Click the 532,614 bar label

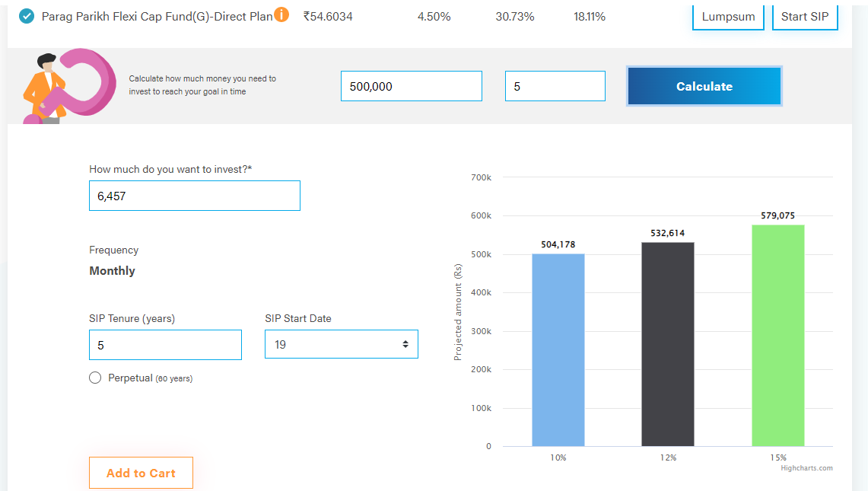668,233
